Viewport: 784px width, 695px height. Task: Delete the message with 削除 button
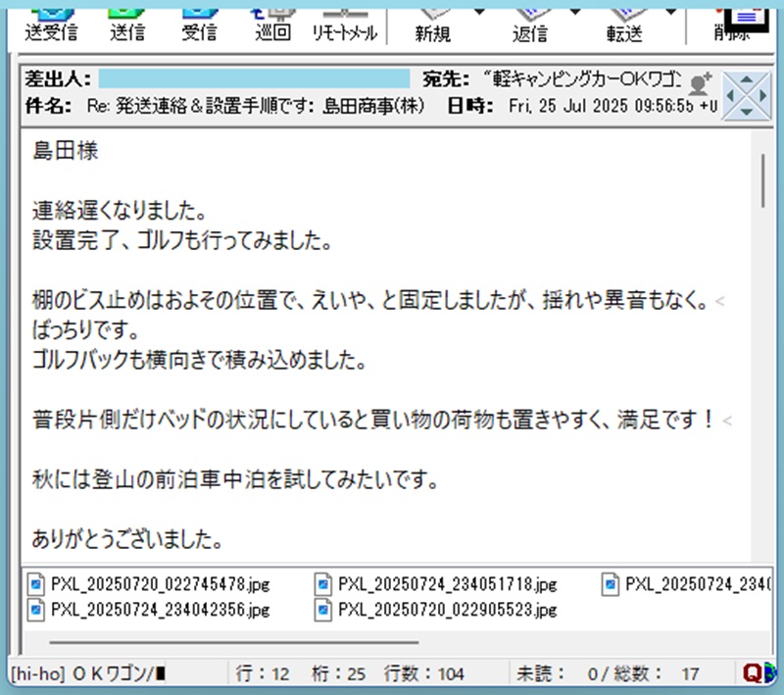tap(738, 22)
